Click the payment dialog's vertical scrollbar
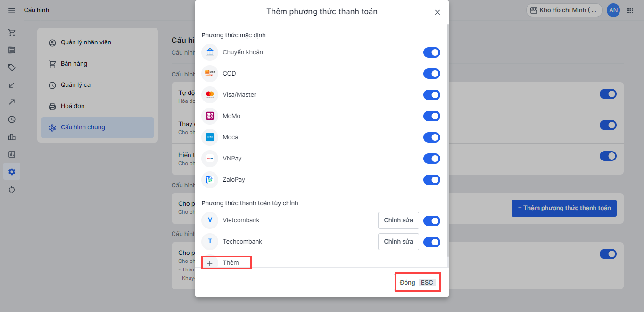This screenshot has height=312, width=644. tap(447, 142)
